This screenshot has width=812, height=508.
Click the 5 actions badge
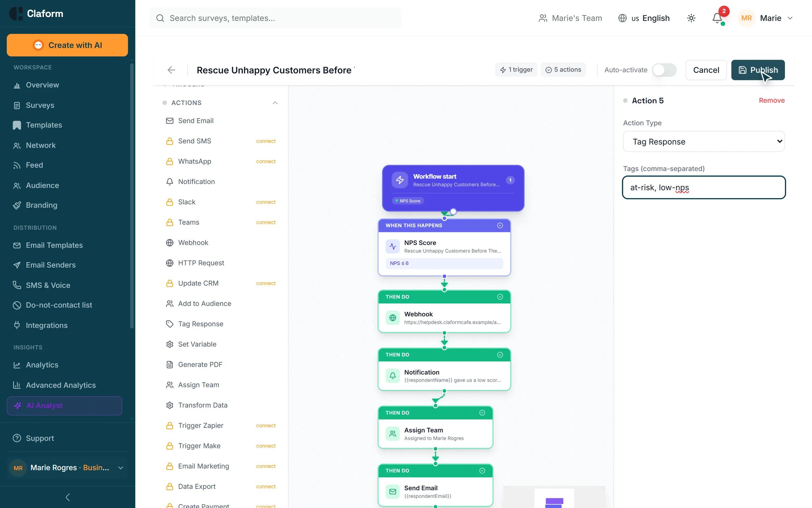(563, 70)
